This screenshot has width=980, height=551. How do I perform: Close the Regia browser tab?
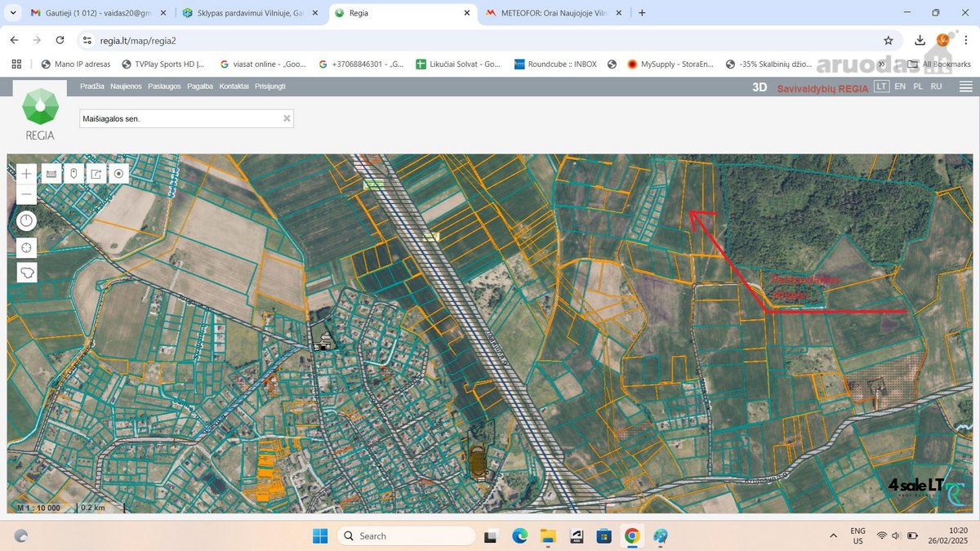467,13
